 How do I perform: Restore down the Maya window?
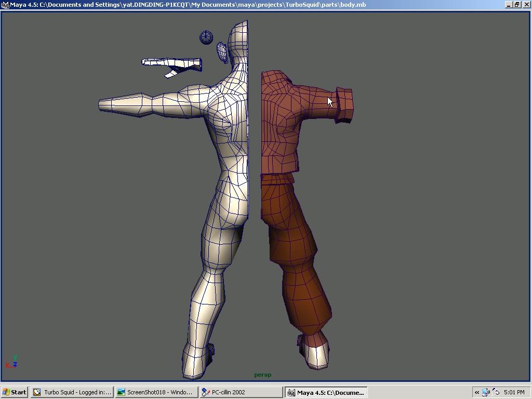coord(516,4)
